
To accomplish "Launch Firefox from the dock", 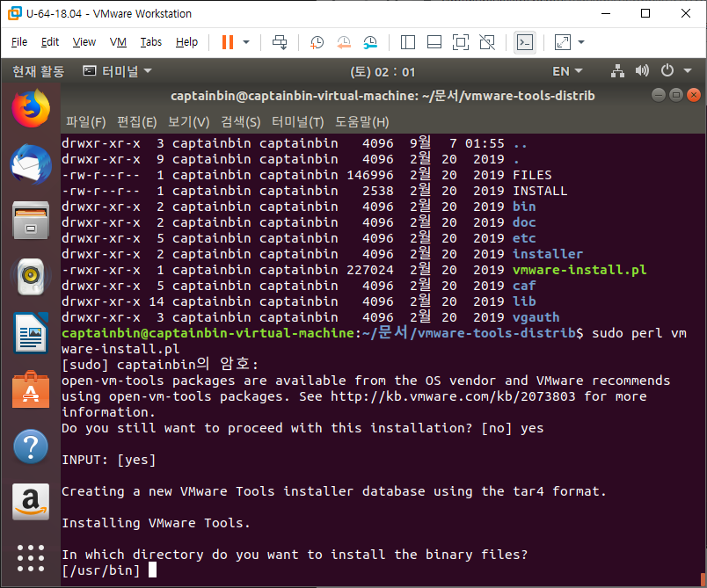I will tap(31, 109).
